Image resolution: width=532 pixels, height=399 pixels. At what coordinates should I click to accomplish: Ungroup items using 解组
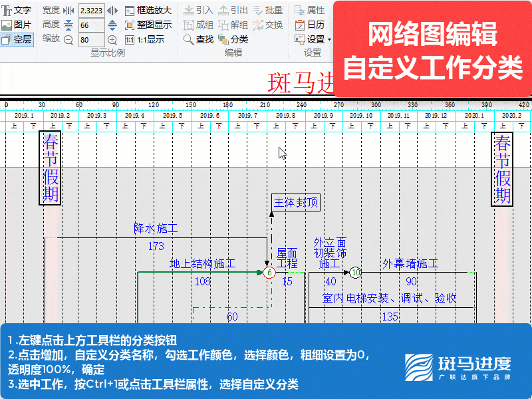tap(233, 25)
